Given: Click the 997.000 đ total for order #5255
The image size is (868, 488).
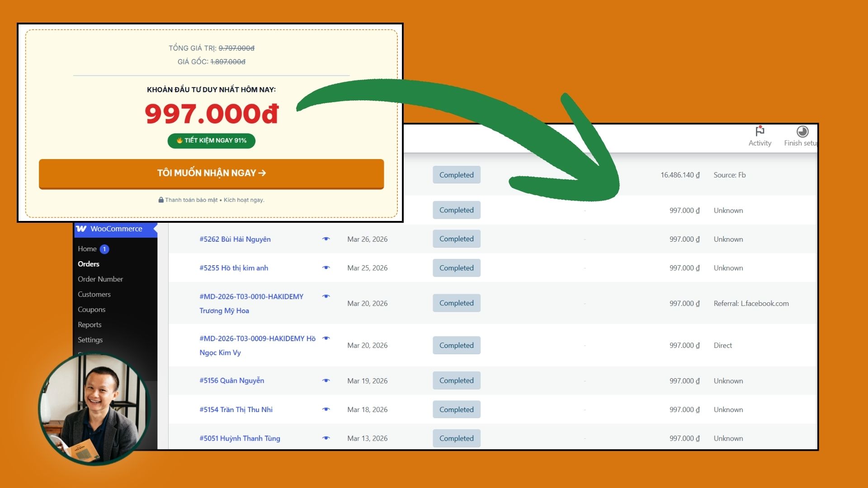Looking at the screenshot, I should click(x=684, y=268).
